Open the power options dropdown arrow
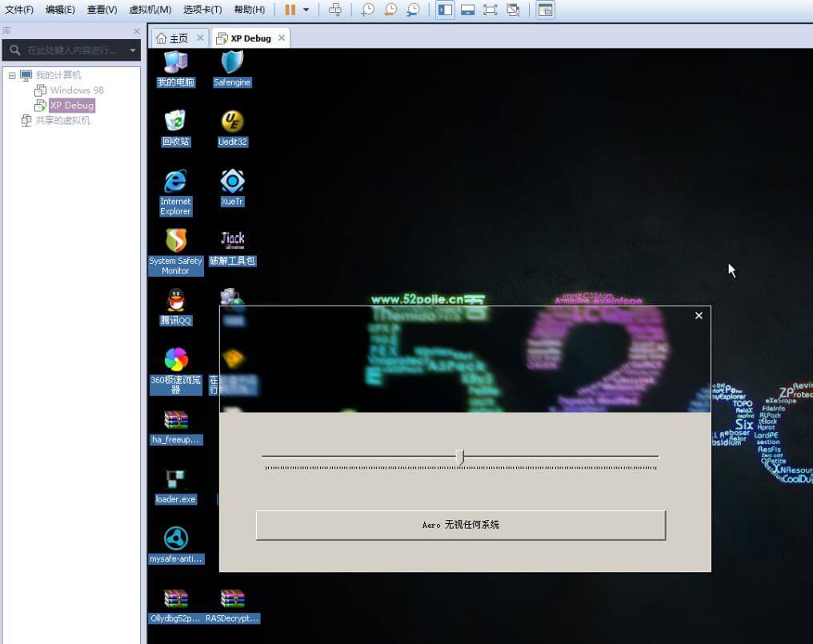The image size is (813, 644). point(306,10)
